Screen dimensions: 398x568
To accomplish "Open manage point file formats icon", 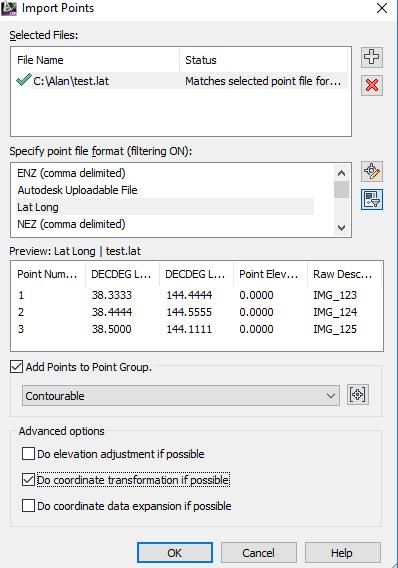I will coord(372,171).
